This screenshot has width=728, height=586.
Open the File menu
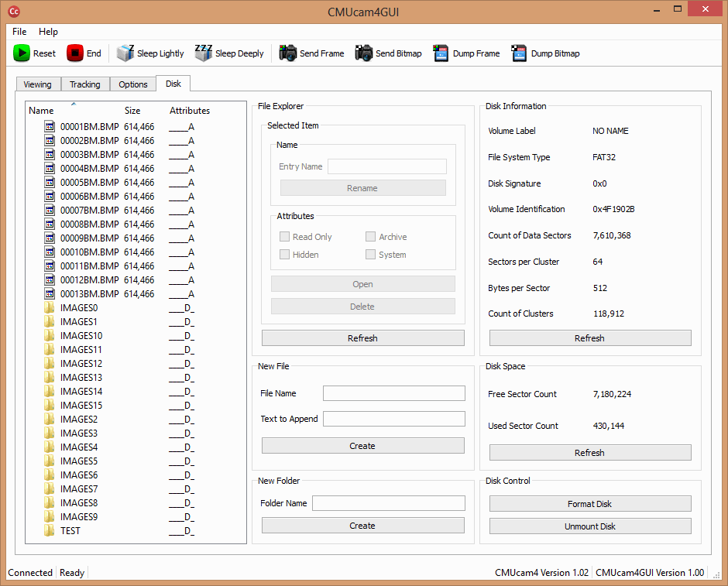(x=19, y=32)
